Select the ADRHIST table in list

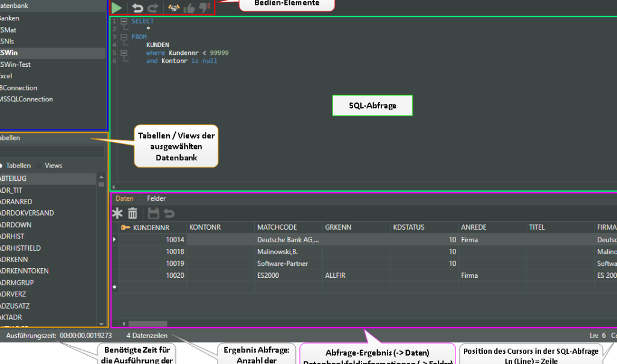12,236
